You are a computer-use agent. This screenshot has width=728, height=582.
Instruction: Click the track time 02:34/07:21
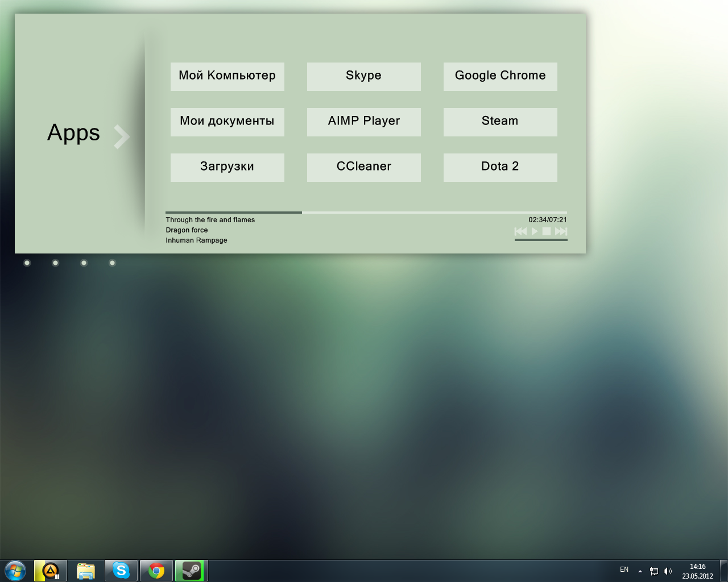point(548,220)
